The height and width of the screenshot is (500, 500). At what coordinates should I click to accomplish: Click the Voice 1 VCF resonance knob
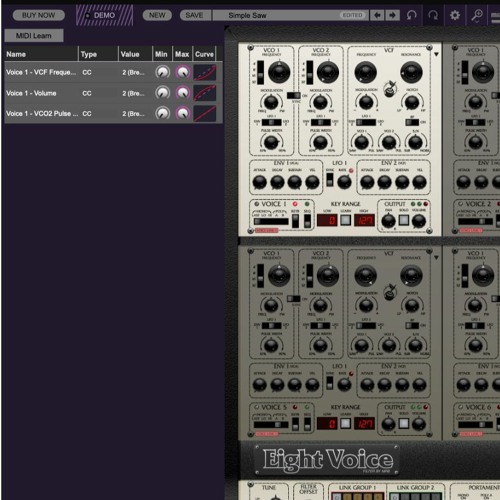coord(411,72)
